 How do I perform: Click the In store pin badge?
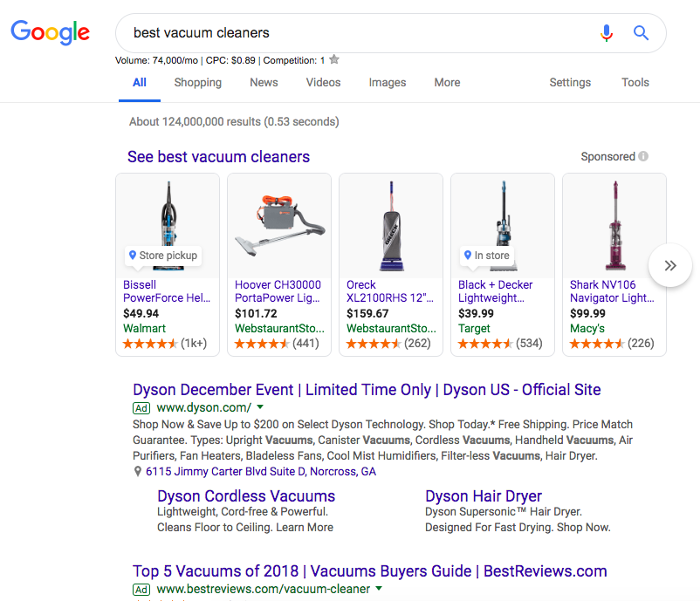click(x=487, y=256)
